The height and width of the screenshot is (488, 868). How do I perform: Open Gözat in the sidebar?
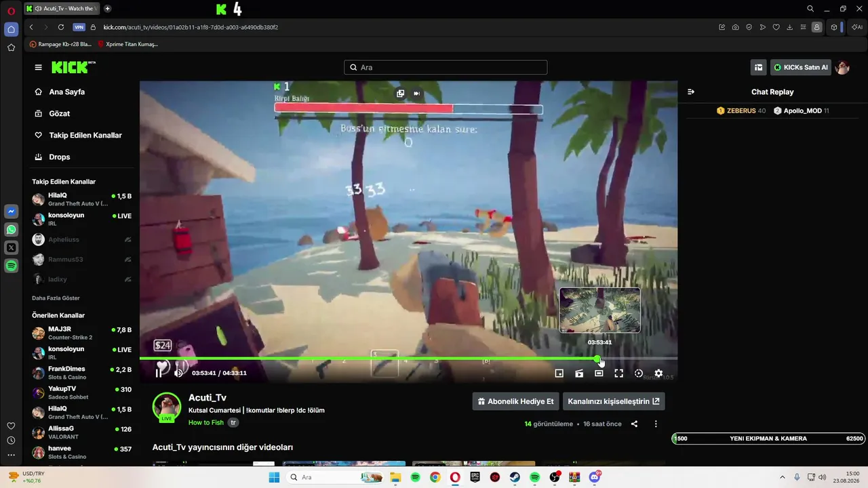[60, 113]
